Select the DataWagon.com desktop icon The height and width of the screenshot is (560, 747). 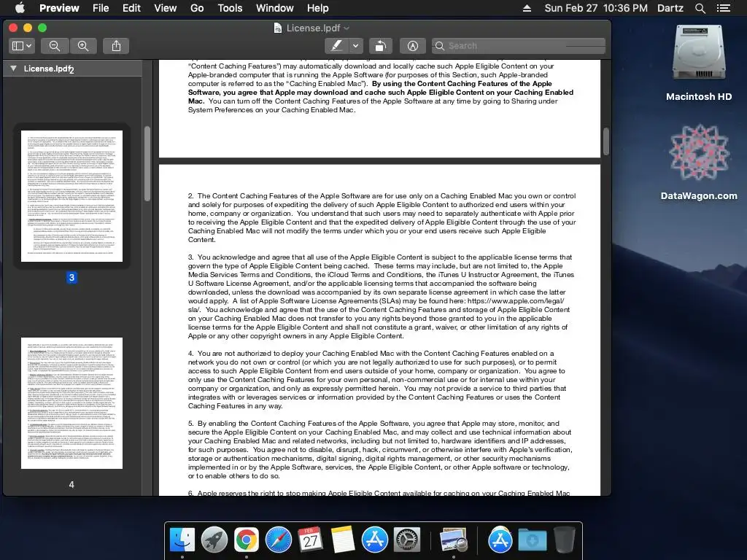click(699, 162)
